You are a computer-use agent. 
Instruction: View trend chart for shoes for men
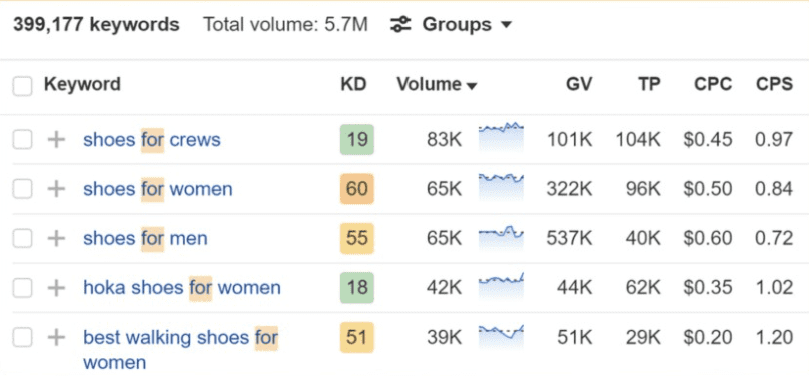tap(501, 236)
